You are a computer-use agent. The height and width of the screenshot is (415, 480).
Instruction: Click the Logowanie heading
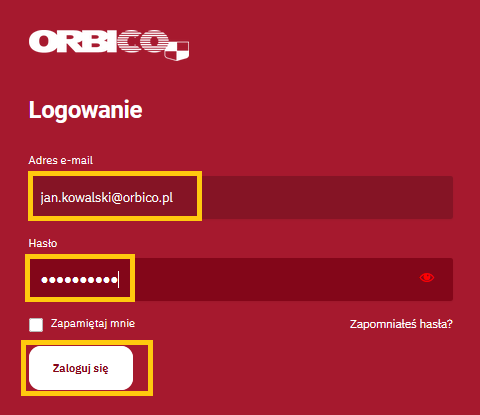[x=86, y=110]
